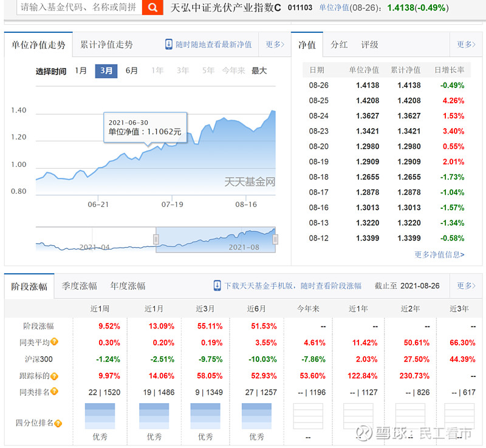Click help icon next to 同类排名

[54, 392]
